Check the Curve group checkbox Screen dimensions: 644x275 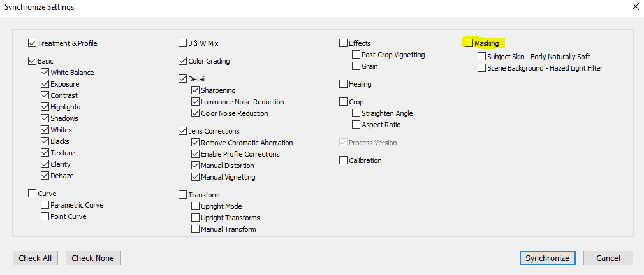(x=32, y=194)
